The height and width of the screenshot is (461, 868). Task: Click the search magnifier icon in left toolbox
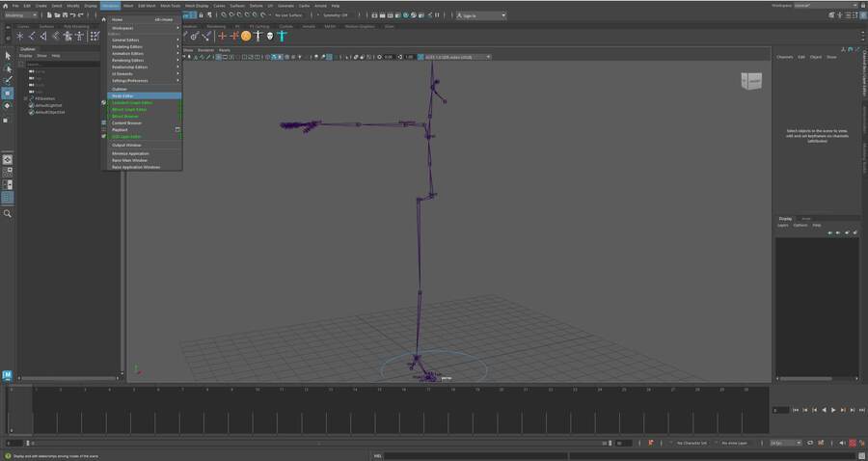[x=8, y=213]
